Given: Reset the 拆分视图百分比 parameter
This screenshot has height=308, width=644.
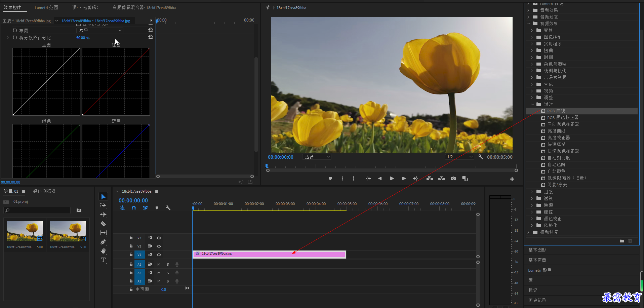Looking at the screenshot, I should point(151,37).
